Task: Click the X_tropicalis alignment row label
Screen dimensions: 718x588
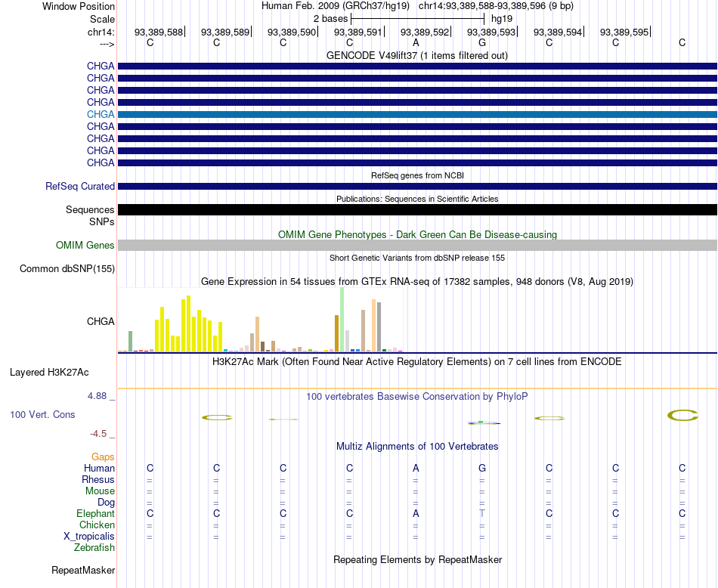Action: click(x=89, y=537)
